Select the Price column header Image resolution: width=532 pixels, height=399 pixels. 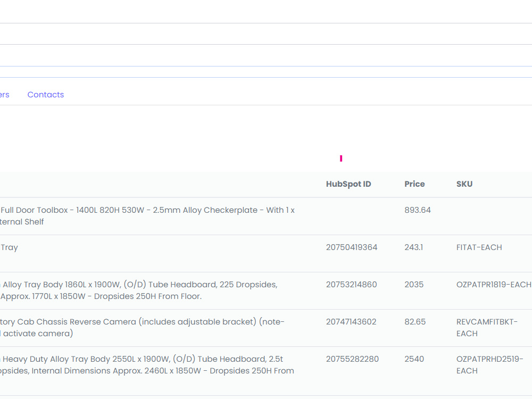(414, 184)
